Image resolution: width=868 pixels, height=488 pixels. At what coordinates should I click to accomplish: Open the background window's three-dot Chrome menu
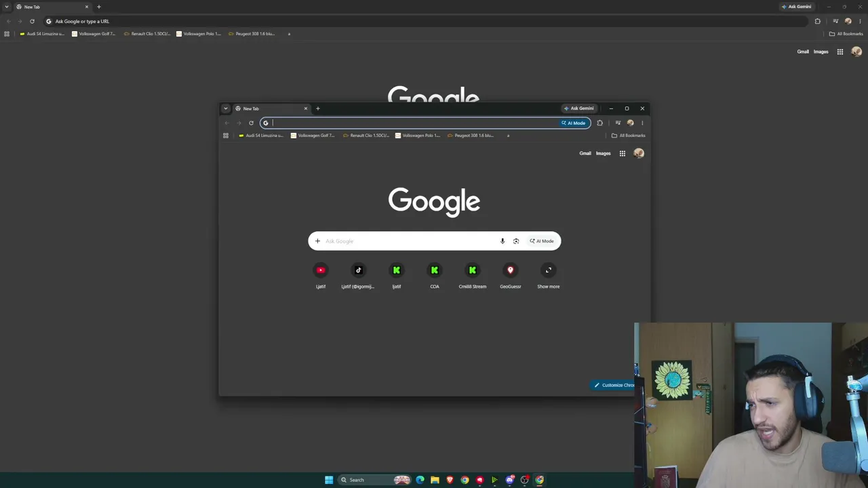(860, 21)
